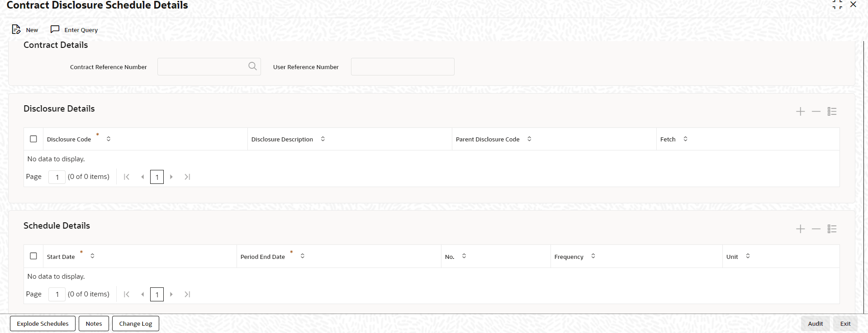Click the Period End Date column header text
This screenshot has height=333, width=868.
click(263, 257)
